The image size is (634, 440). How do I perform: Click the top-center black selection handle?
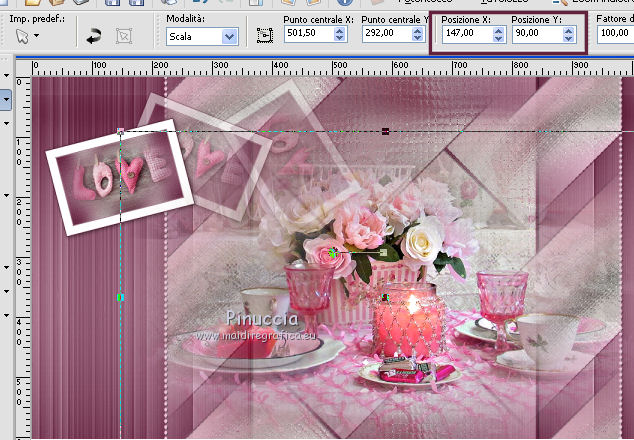tap(385, 131)
